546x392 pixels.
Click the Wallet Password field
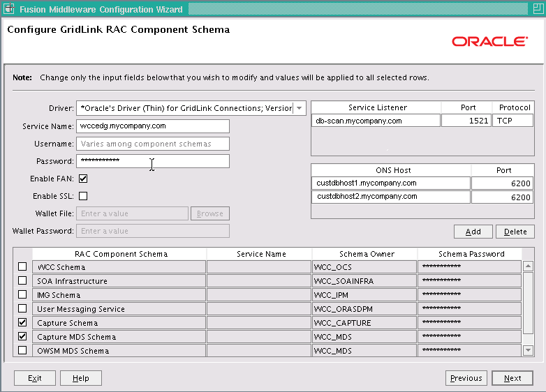point(153,231)
